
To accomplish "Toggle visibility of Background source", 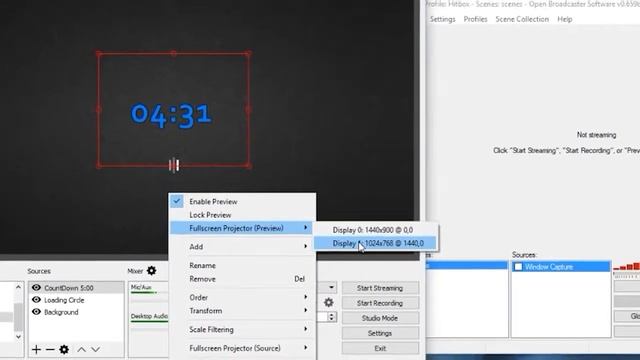I will click(36, 312).
